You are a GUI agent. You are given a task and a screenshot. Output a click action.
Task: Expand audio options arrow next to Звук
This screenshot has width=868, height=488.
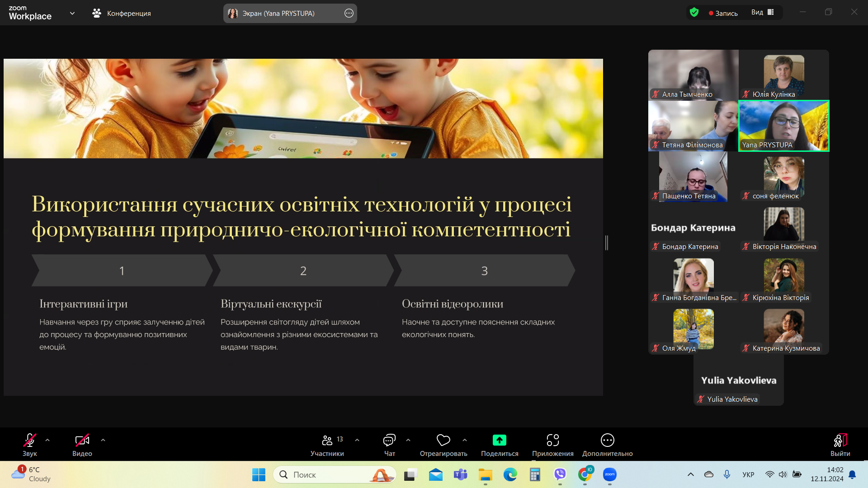click(47, 440)
